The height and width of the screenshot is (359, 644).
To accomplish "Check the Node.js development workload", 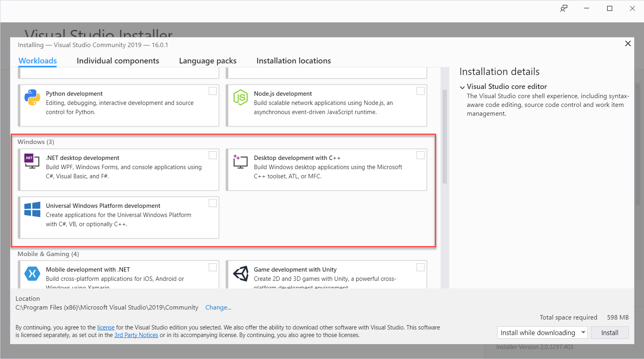I will [x=421, y=91].
